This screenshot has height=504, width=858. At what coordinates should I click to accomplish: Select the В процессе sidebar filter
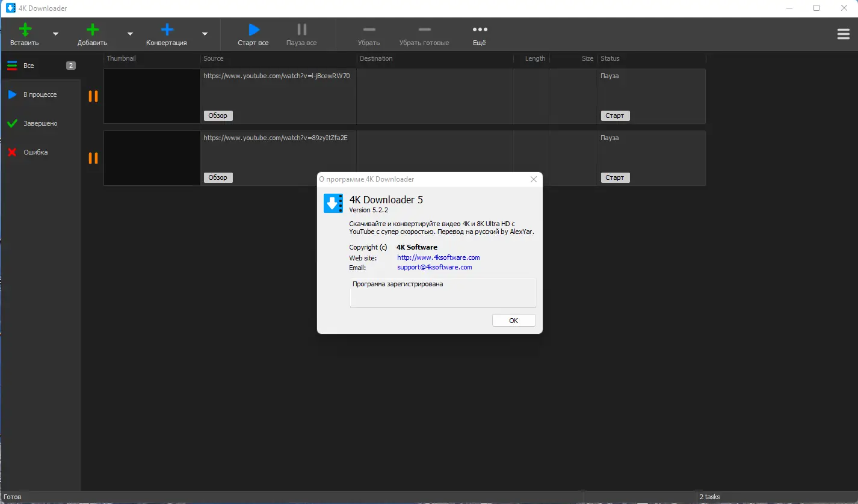click(x=39, y=94)
